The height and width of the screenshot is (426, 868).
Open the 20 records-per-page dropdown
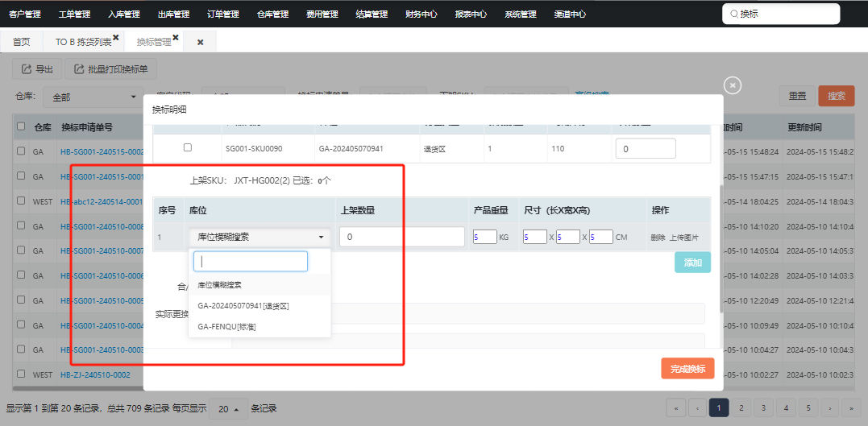[x=229, y=409]
